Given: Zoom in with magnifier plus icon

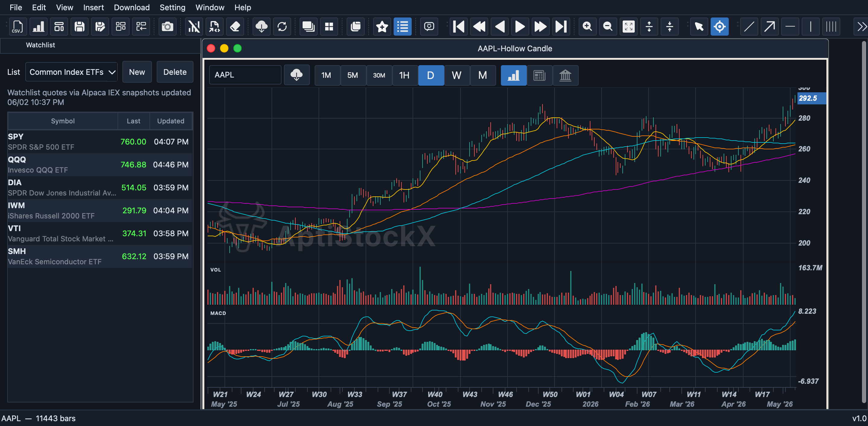Looking at the screenshot, I should click(x=587, y=26).
